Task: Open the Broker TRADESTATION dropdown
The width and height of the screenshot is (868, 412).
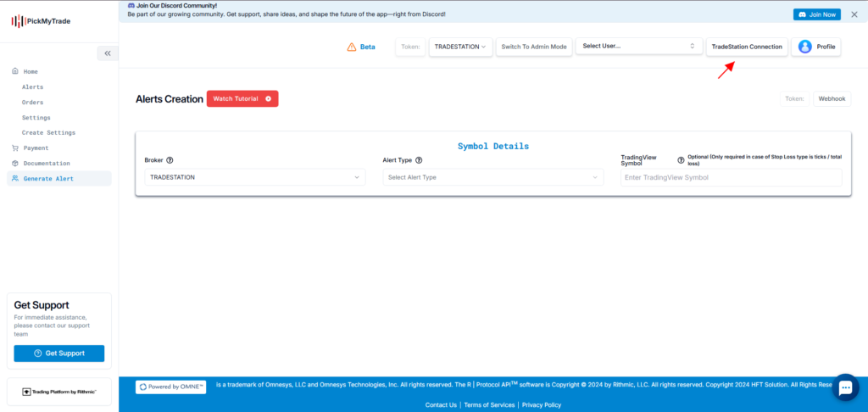Action: 254,177
